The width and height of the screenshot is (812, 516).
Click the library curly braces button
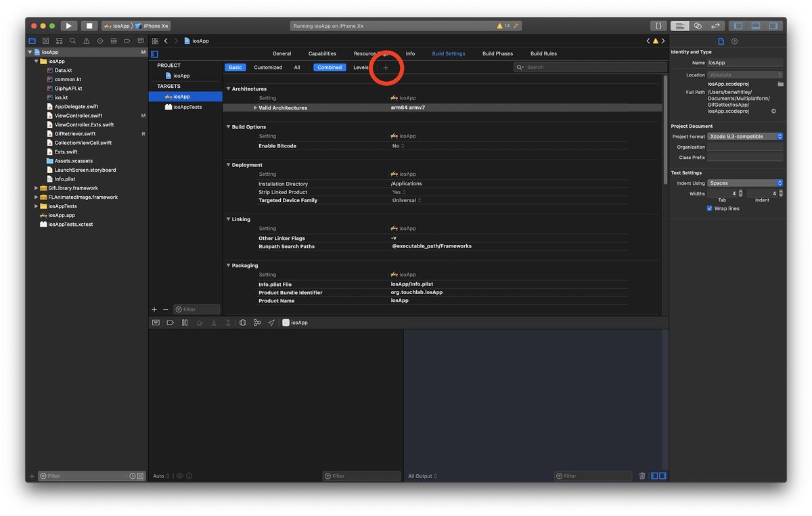click(658, 26)
